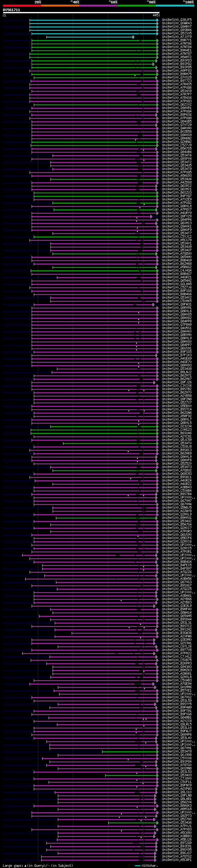
Task: Click the cyan alignment bar for UniRef100_A7J0T9
Action: point(90,37)
